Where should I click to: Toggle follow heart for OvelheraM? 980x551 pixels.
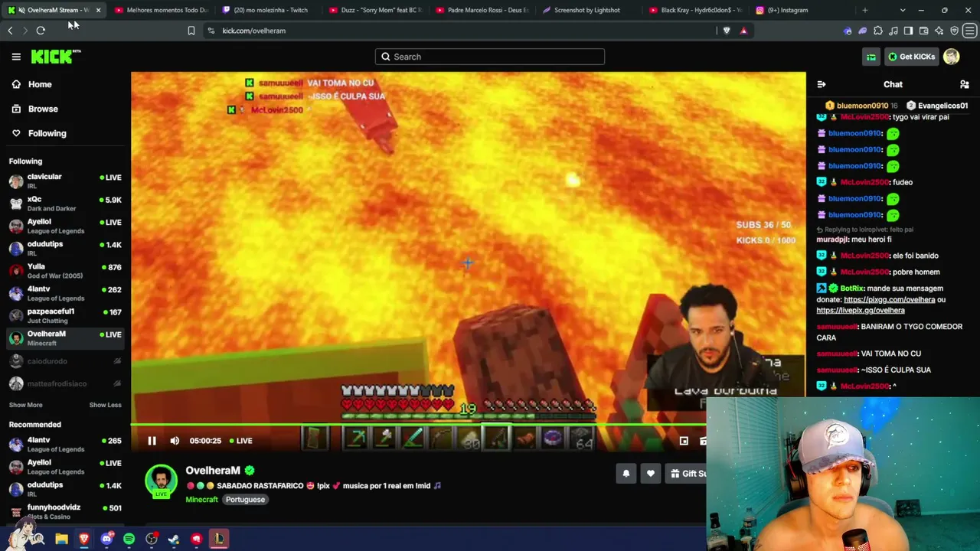click(x=651, y=474)
